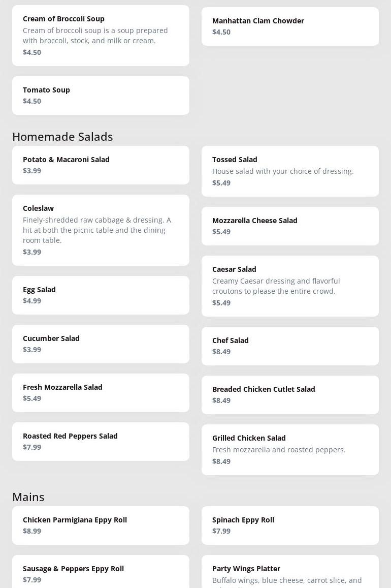This screenshot has width=391, height=588.
Task: Open the Cream of Broccoli Soup item
Action: pyautogui.click(x=101, y=36)
